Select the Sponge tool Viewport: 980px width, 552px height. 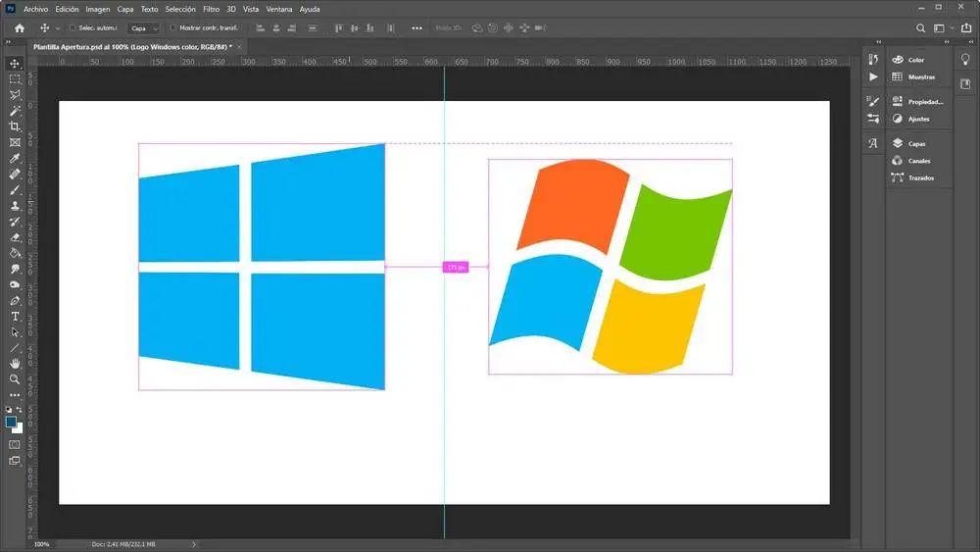point(15,284)
